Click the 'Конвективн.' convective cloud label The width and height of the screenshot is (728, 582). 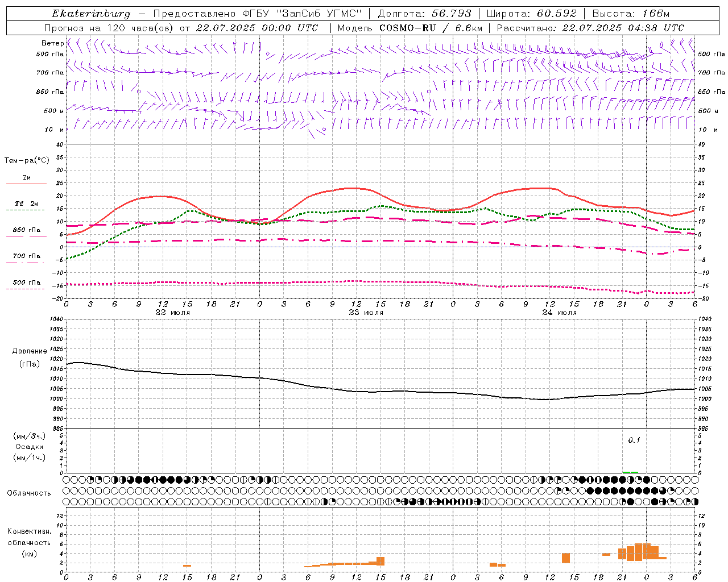[x=30, y=531]
